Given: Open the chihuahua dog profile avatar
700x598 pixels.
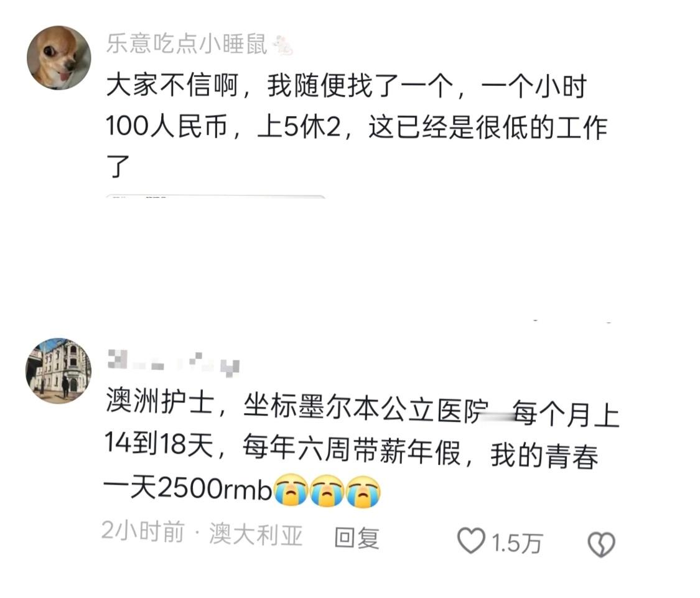Looking at the screenshot, I should [x=59, y=58].
